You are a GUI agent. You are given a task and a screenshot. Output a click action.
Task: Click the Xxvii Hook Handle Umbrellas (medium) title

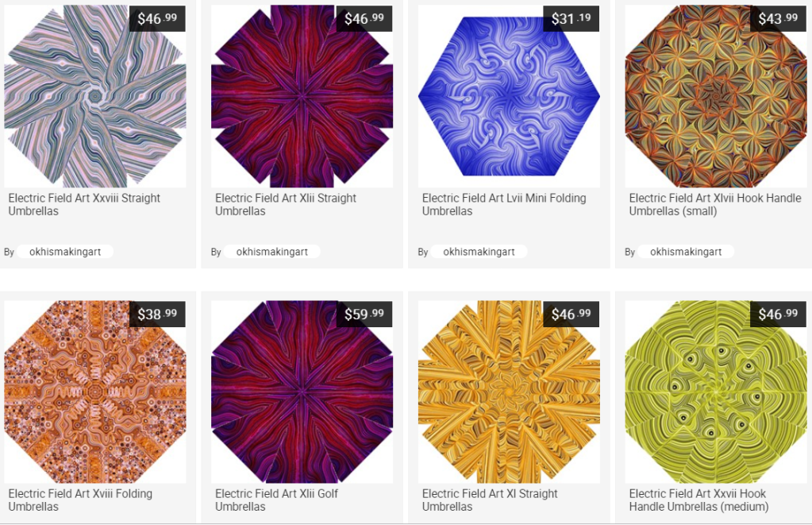[x=698, y=500]
